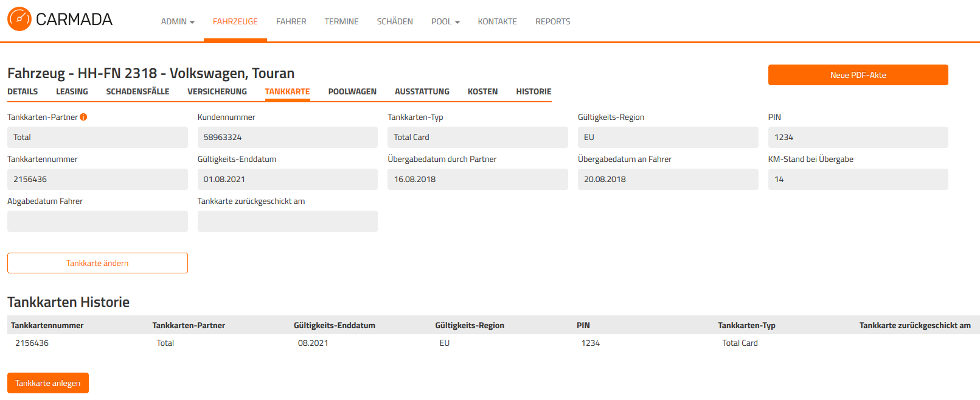Click the empty Tankkarte zurückgeschickt am field
Image resolution: width=980 pixels, height=400 pixels.
coord(288,221)
